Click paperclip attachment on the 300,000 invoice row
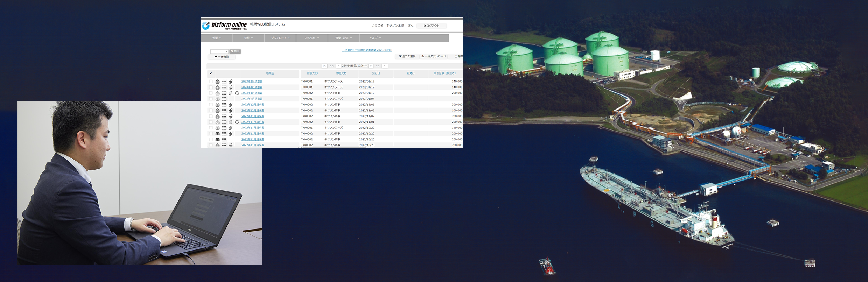The image size is (868, 282). pos(231,105)
